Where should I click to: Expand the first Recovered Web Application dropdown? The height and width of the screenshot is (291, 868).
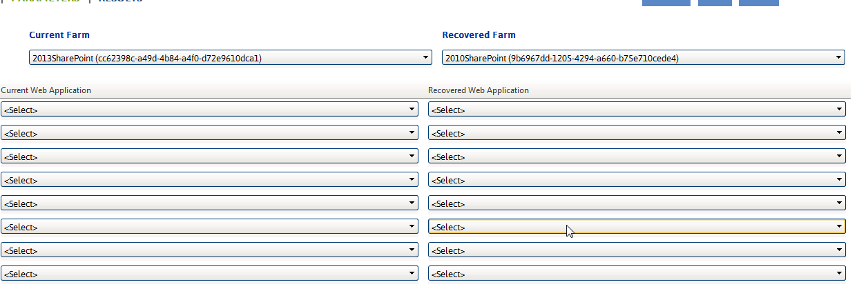(x=637, y=109)
